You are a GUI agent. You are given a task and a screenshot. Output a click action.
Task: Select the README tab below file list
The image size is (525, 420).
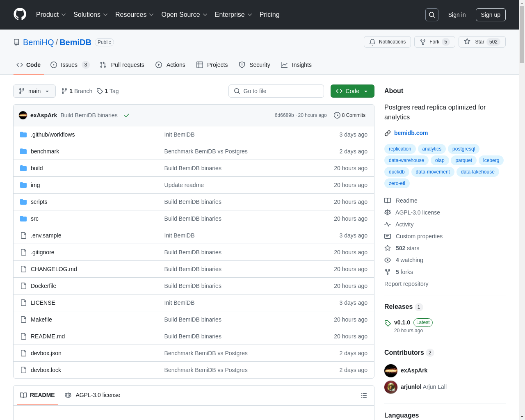[x=37, y=395]
